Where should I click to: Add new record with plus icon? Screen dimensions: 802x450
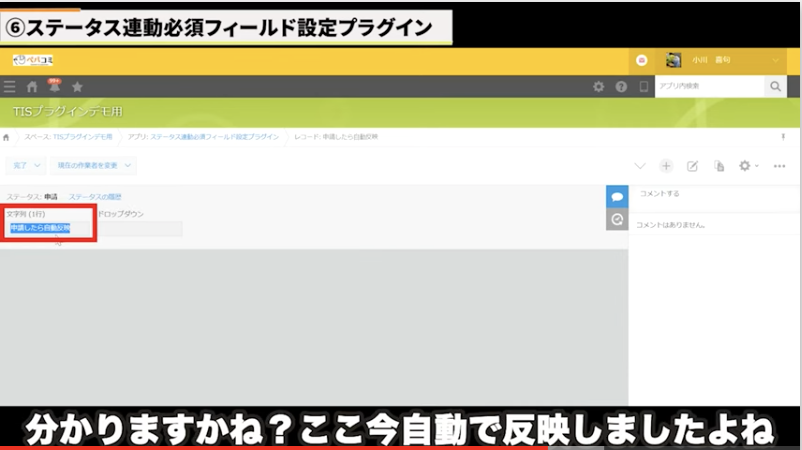pos(666,165)
